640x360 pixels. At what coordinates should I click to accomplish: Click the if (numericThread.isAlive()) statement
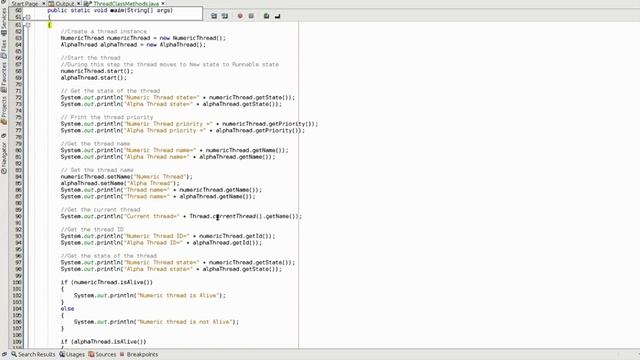pyautogui.click(x=107, y=282)
